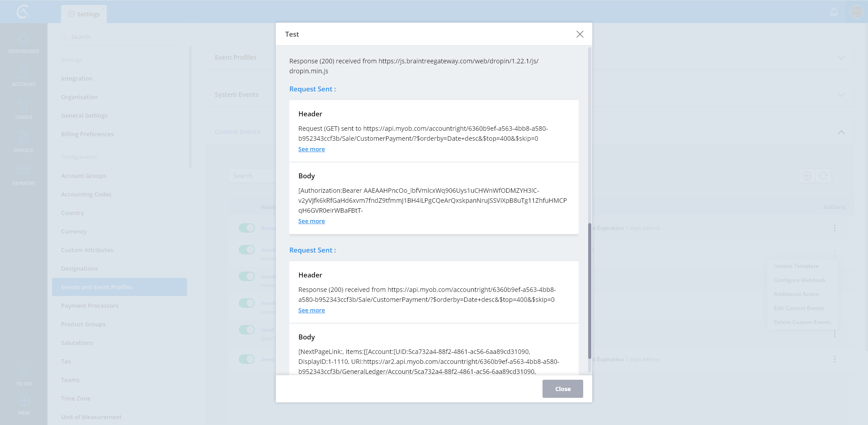Click See more under first request Header
Image resolution: width=868 pixels, height=425 pixels.
[311, 149]
